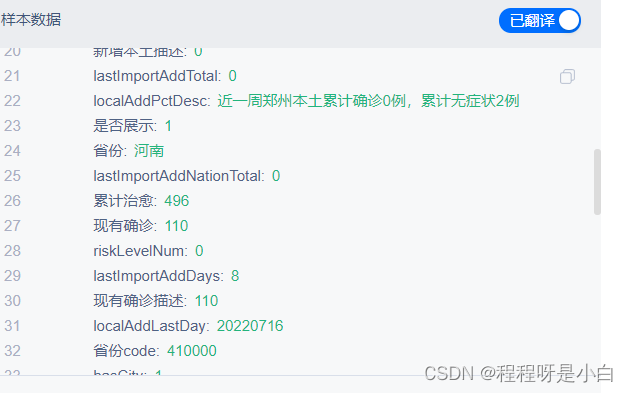Viewport: 628px width, 393px height.
Task: Select the 样本数据 heading
Action: [31, 20]
